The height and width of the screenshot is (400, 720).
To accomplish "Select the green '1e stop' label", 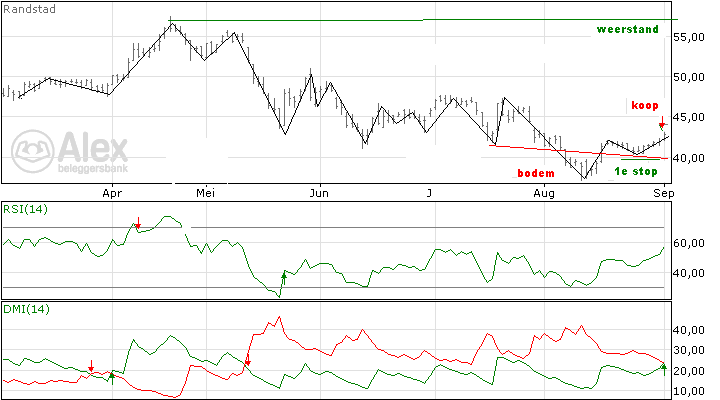I will click(x=636, y=171).
